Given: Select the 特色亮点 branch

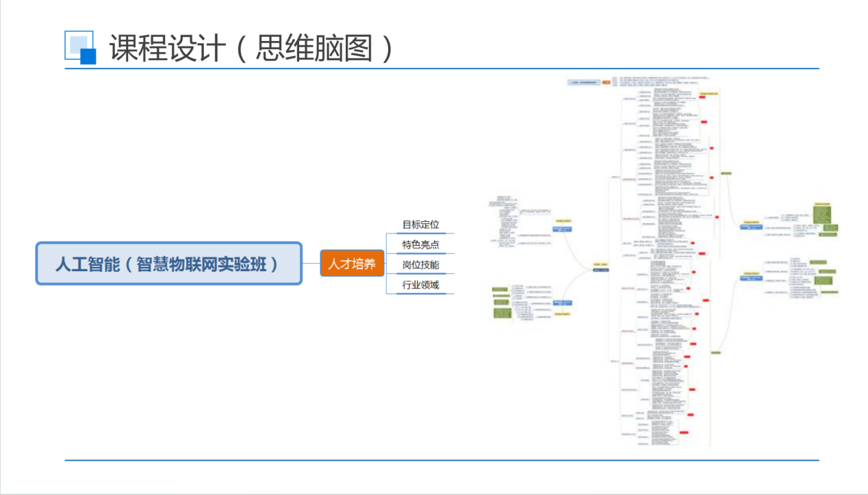Looking at the screenshot, I should point(420,244).
